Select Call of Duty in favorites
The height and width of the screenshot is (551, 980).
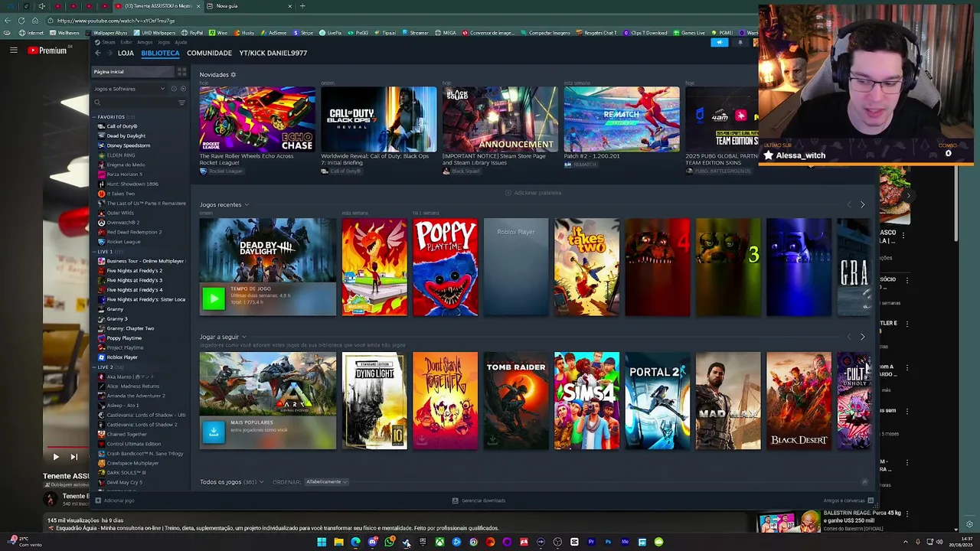(122, 126)
